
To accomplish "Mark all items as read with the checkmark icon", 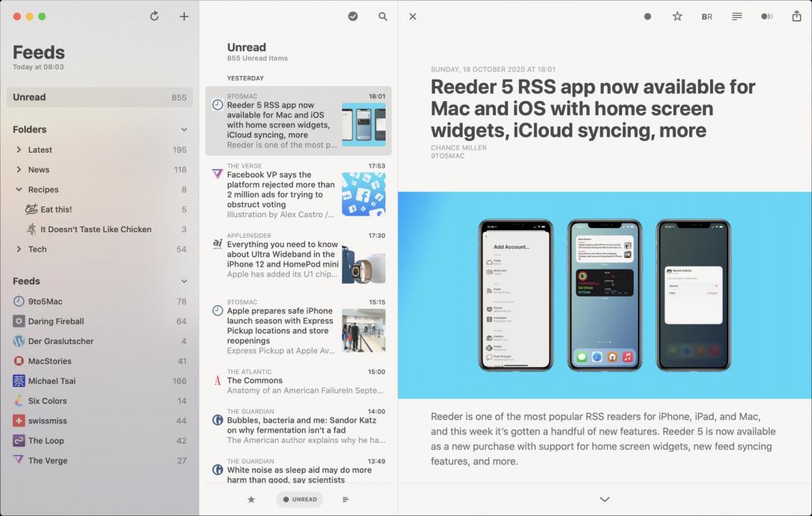I will point(353,16).
